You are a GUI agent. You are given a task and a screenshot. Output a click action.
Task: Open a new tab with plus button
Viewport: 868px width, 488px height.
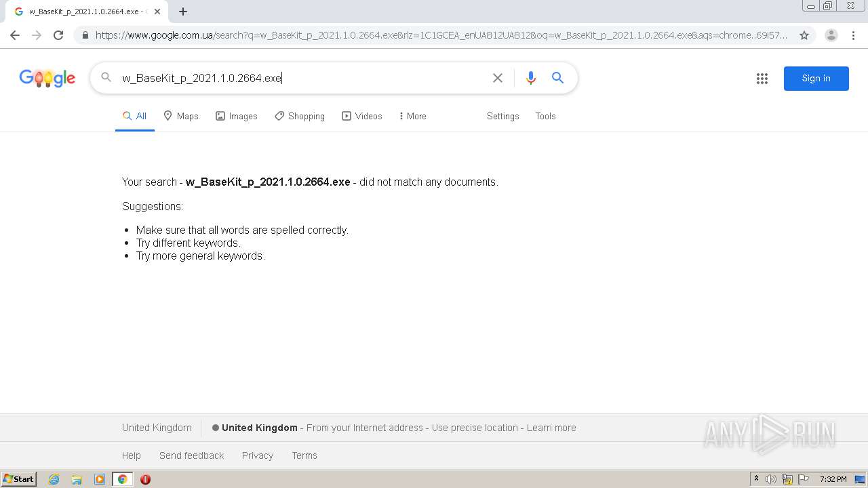183,12
